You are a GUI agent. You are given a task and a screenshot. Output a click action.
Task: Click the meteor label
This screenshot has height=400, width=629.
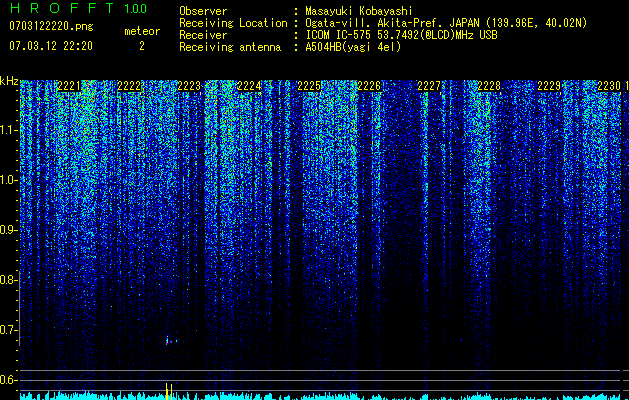pos(142,31)
